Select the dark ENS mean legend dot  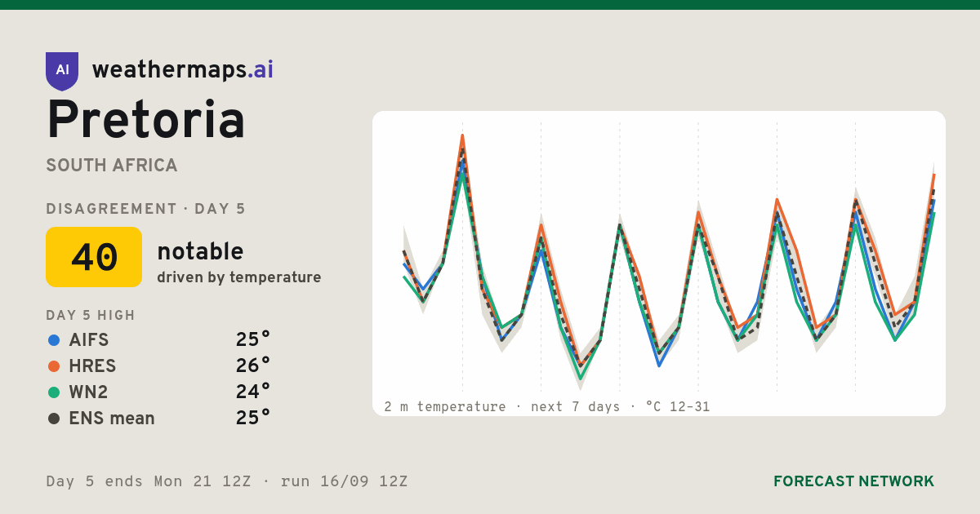point(54,419)
